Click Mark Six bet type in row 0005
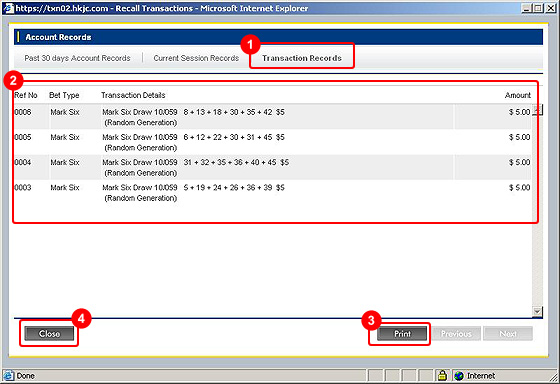 [x=65, y=137]
